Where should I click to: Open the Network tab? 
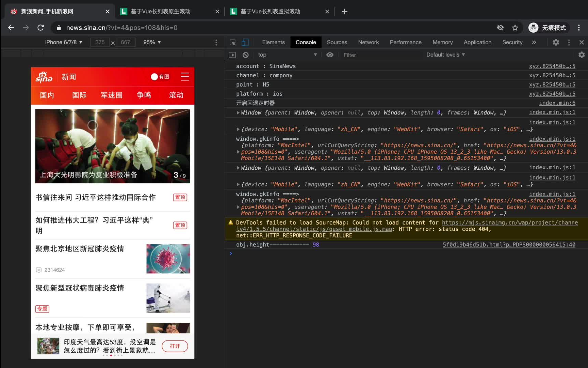coord(368,42)
